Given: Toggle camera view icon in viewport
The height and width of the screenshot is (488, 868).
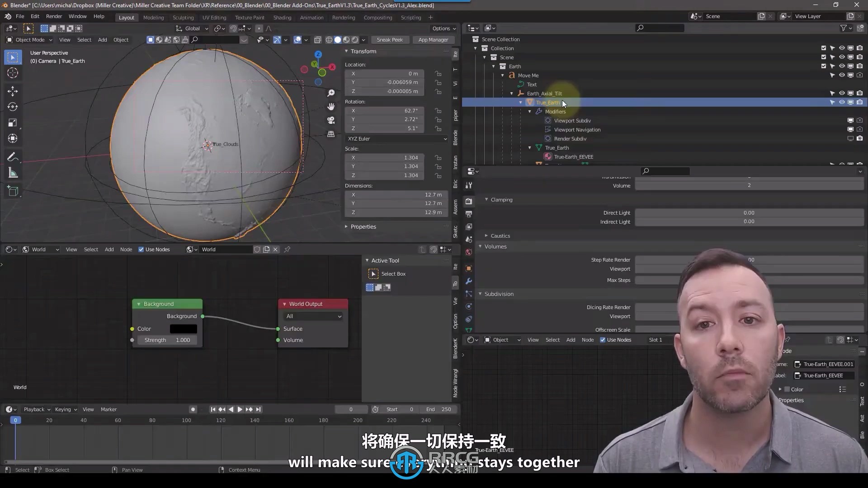Looking at the screenshot, I should 331,120.
